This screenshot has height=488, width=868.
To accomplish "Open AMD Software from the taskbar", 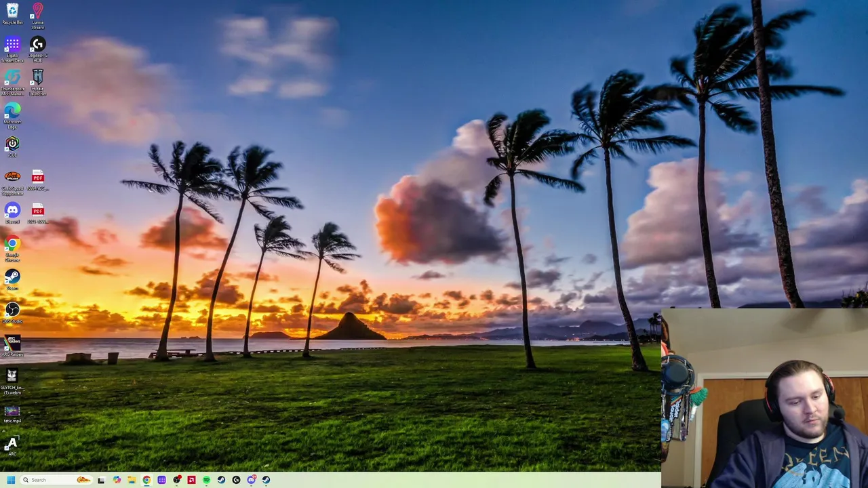I will [x=191, y=480].
